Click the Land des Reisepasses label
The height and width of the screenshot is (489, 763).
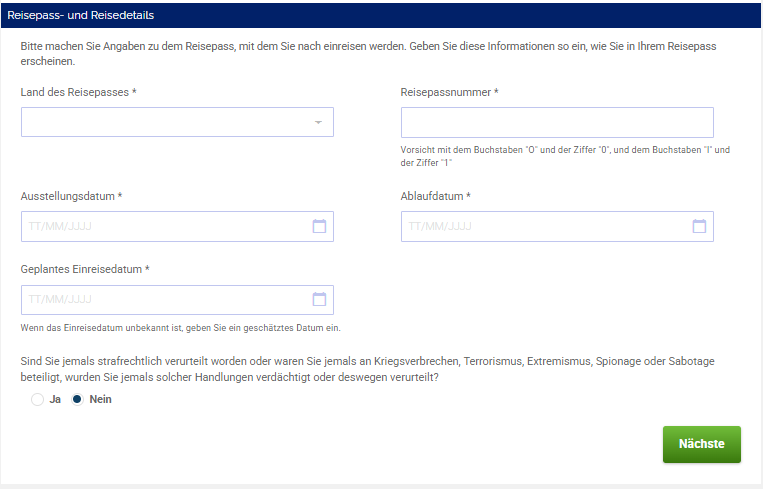point(78,92)
